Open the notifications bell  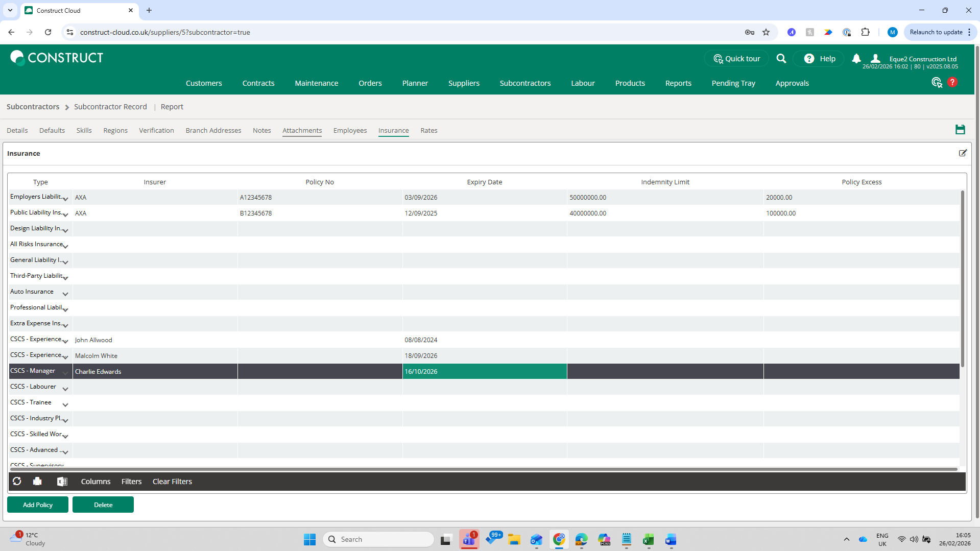pos(856,59)
